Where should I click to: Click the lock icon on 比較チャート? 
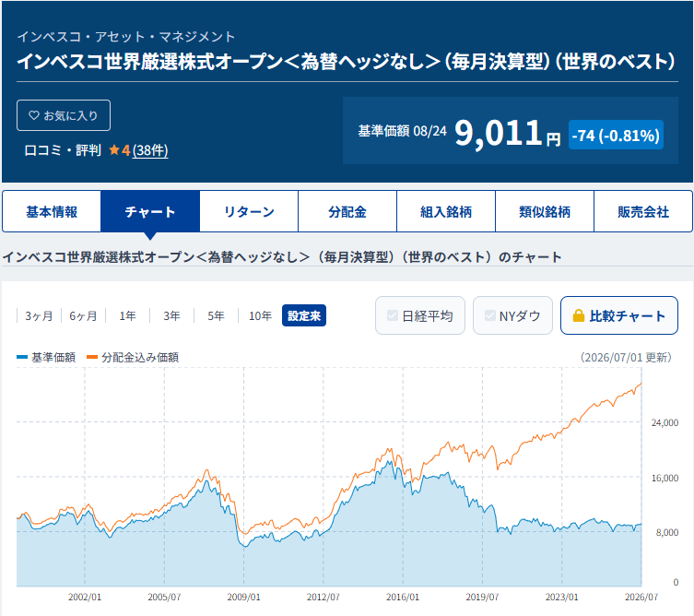(x=579, y=315)
